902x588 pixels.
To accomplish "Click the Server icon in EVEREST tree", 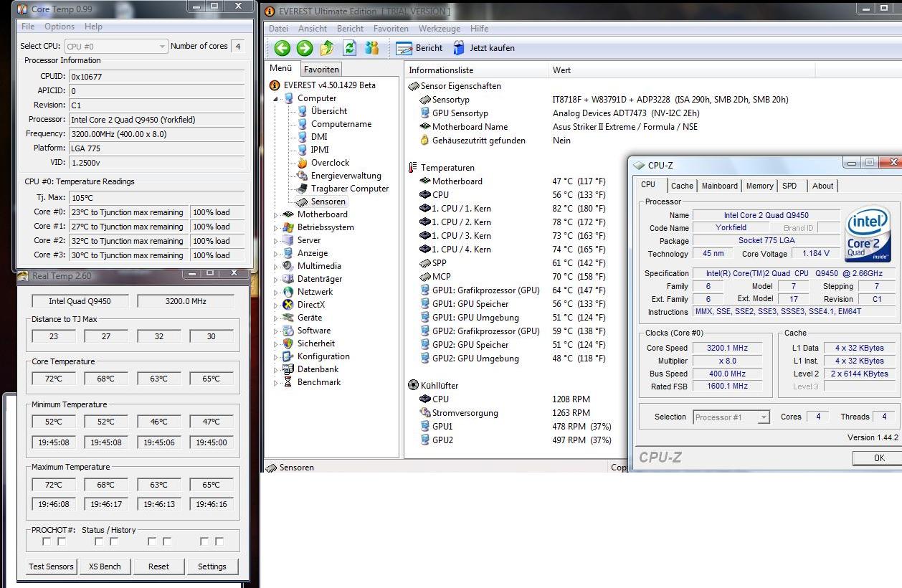I will (289, 240).
